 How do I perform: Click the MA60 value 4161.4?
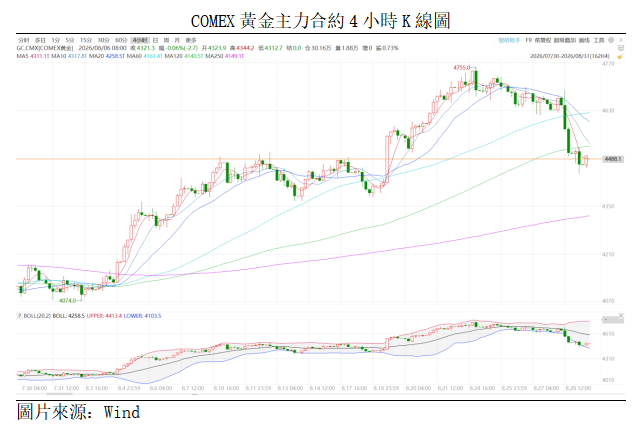pyautogui.click(x=153, y=56)
